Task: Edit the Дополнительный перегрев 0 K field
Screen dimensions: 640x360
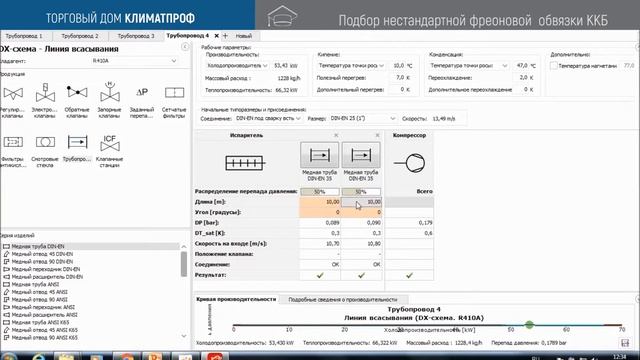Action: [402, 89]
